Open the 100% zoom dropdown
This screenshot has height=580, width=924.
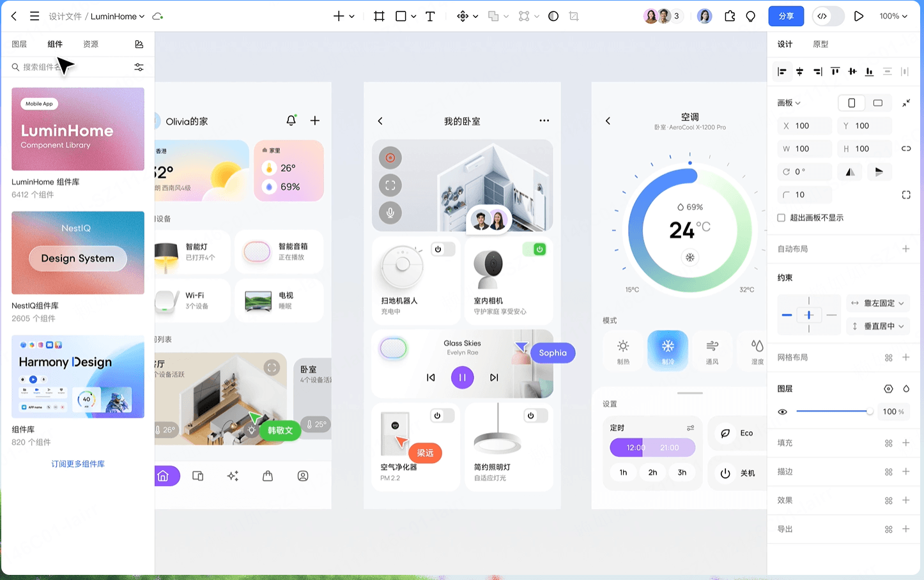[893, 16]
